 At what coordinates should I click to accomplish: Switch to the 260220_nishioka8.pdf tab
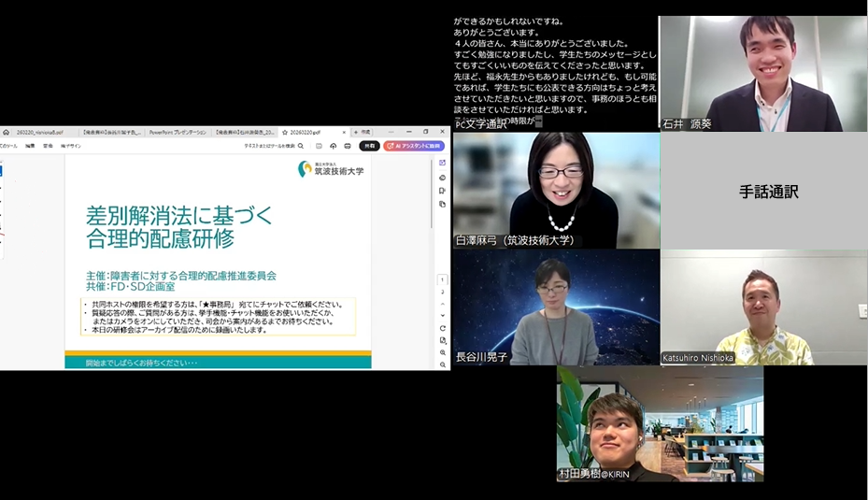coord(40,133)
